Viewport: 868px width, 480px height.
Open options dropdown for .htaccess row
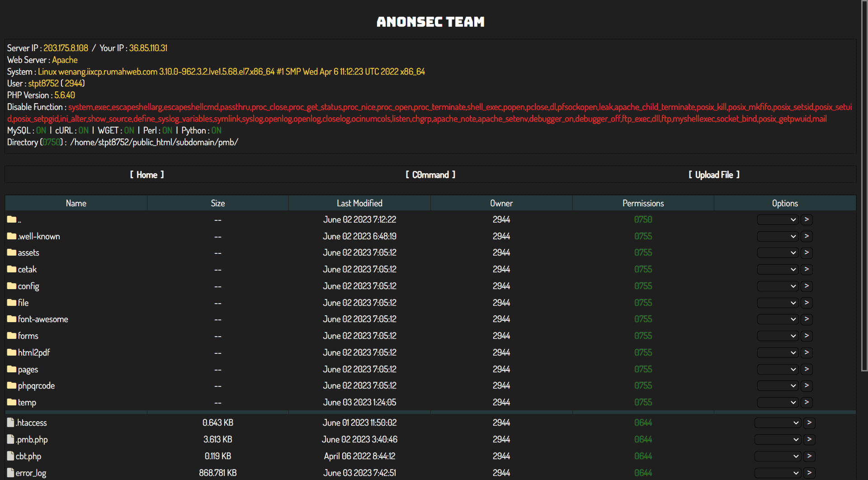(778, 423)
